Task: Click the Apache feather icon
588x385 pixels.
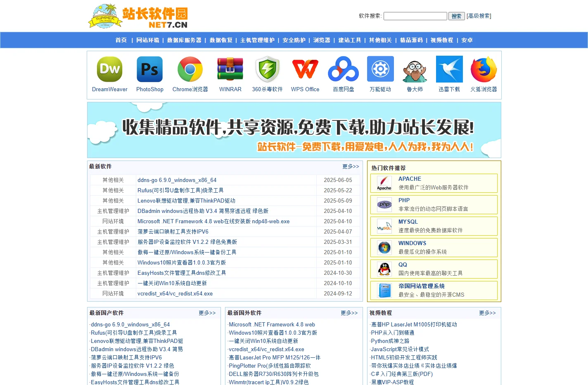Action: click(x=384, y=183)
